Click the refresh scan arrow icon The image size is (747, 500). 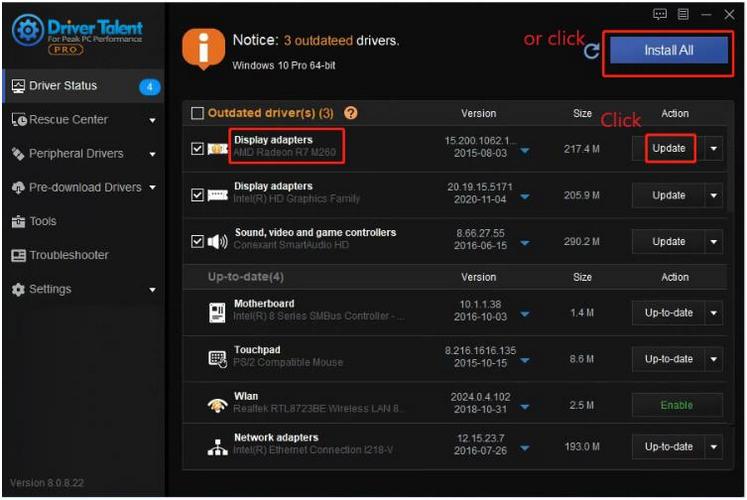pos(592,51)
